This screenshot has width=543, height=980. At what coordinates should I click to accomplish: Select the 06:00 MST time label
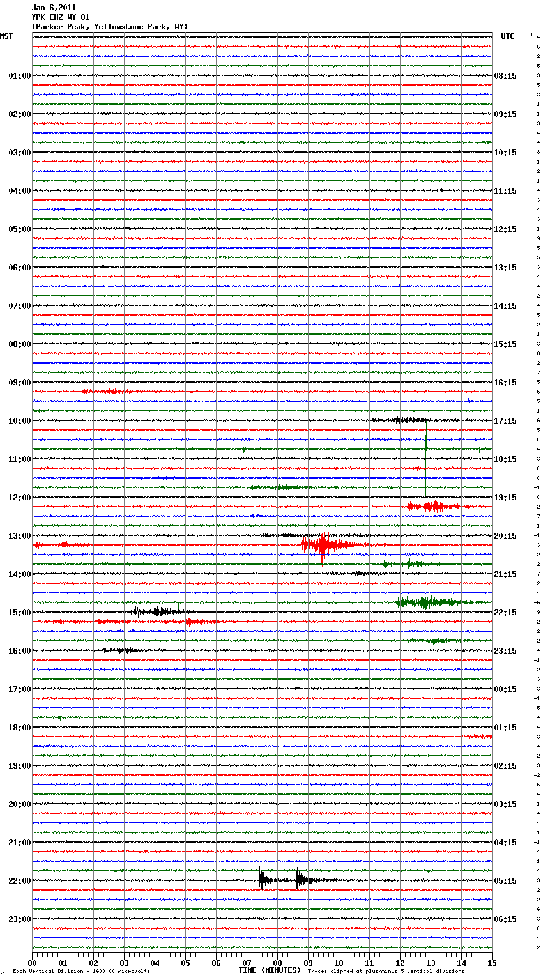click(19, 268)
